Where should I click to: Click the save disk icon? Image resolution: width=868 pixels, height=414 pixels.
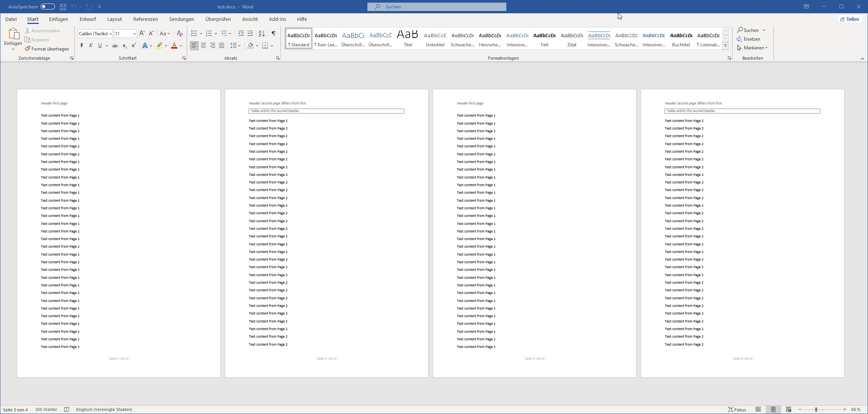(x=63, y=7)
